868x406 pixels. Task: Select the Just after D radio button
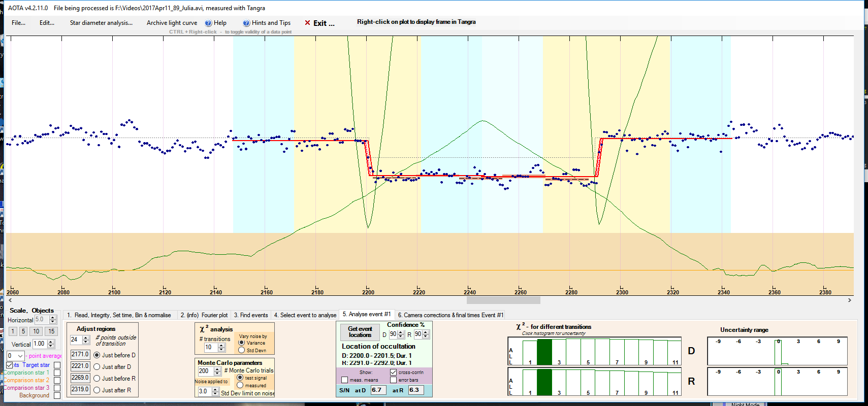[97, 367]
